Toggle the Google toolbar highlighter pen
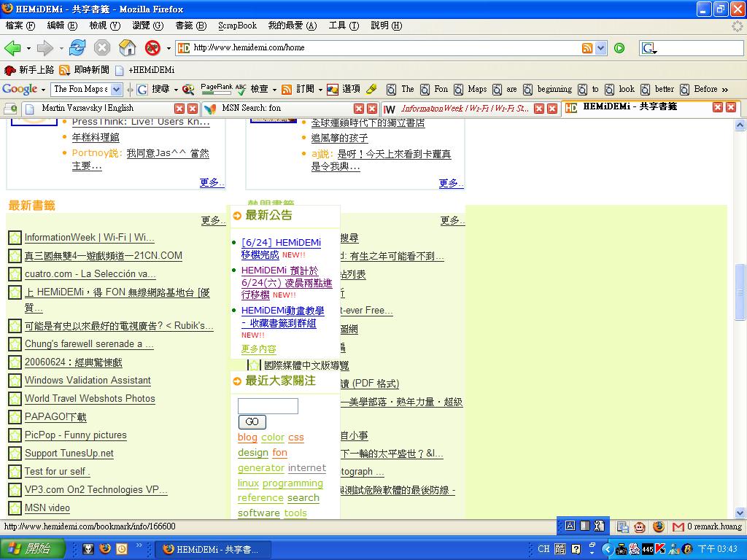 click(371, 89)
